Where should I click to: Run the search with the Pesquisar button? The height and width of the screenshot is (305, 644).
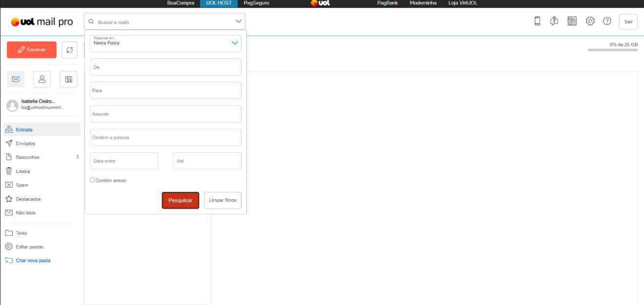[x=181, y=200]
